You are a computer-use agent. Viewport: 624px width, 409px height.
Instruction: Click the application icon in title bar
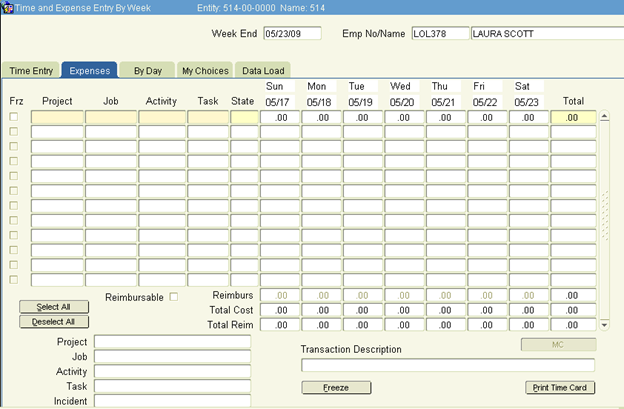click(x=7, y=7)
